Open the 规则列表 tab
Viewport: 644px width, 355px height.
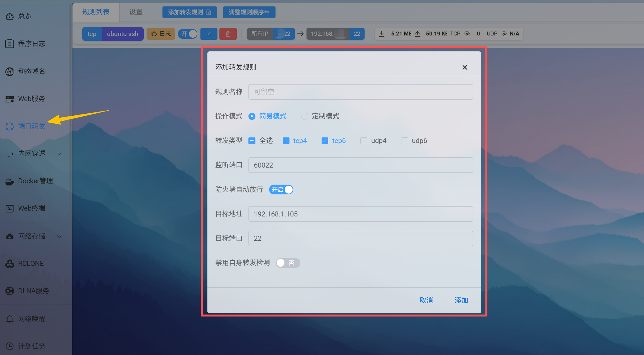click(96, 12)
